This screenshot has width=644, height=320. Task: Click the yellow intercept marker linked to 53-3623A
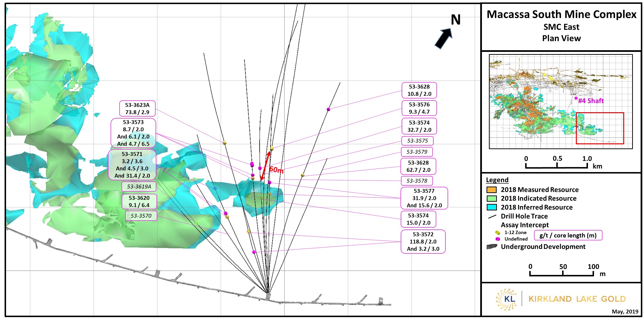(224, 143)
